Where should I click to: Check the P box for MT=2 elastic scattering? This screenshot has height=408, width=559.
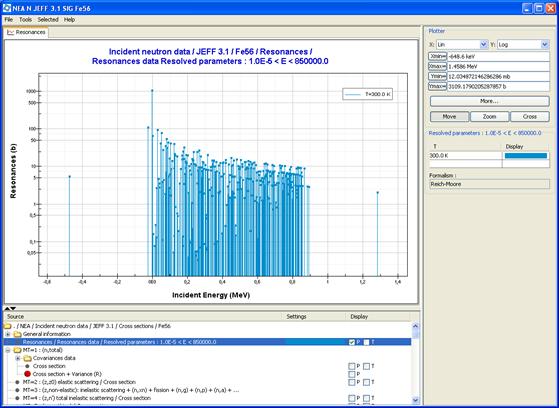coord(352,382)
